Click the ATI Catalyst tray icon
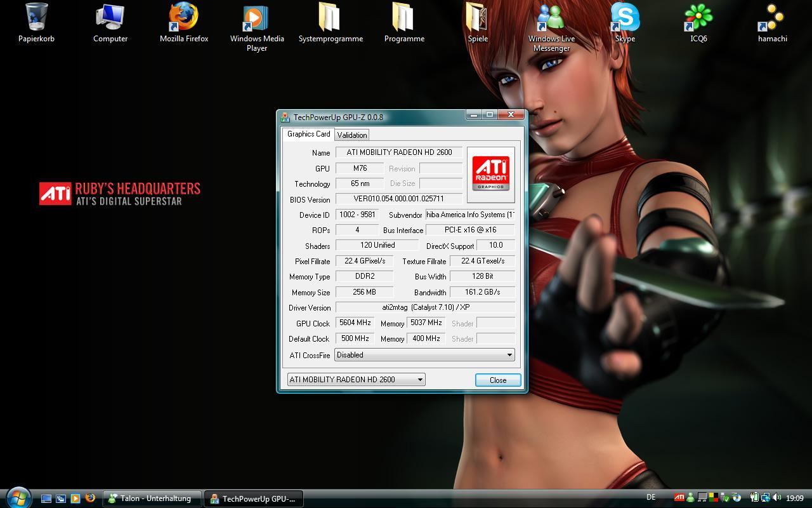The image size is (812, 508). [679, 498]
